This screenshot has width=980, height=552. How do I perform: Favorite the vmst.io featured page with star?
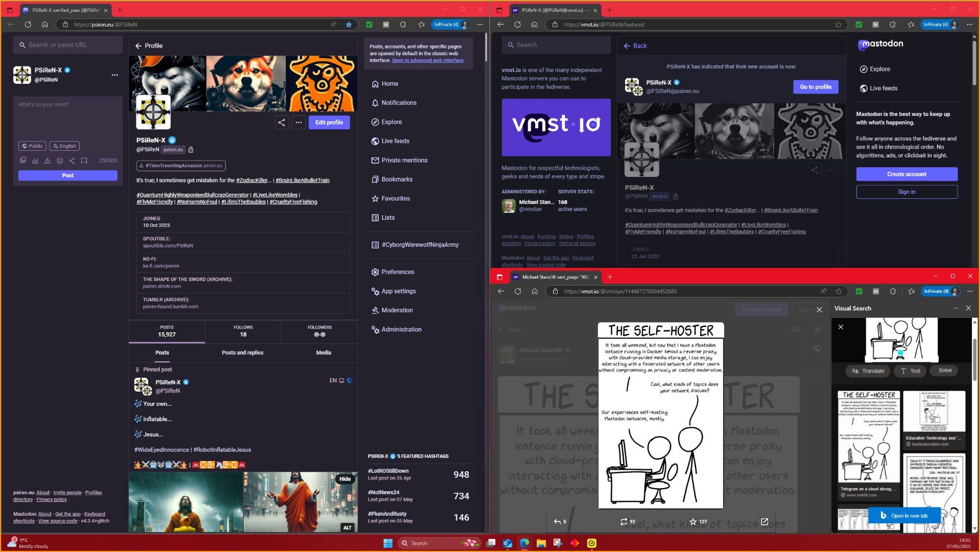[839, 25]
